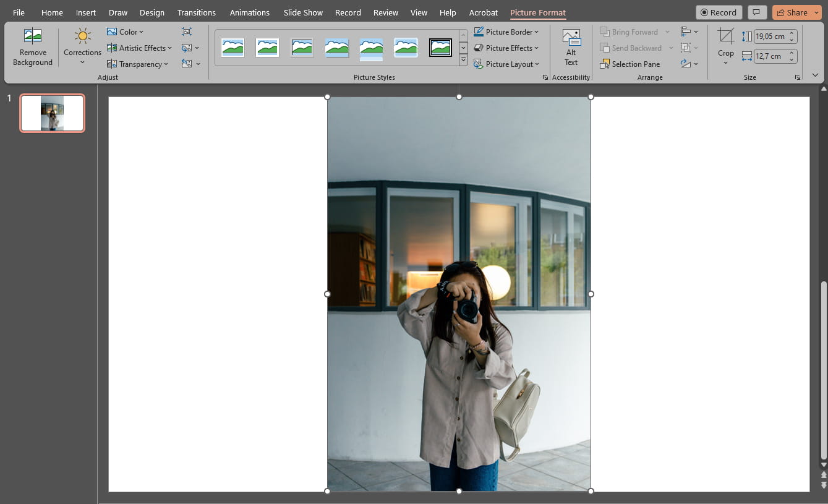Select the black double-frame picture style
828x504 pixels.
(440, 48)
